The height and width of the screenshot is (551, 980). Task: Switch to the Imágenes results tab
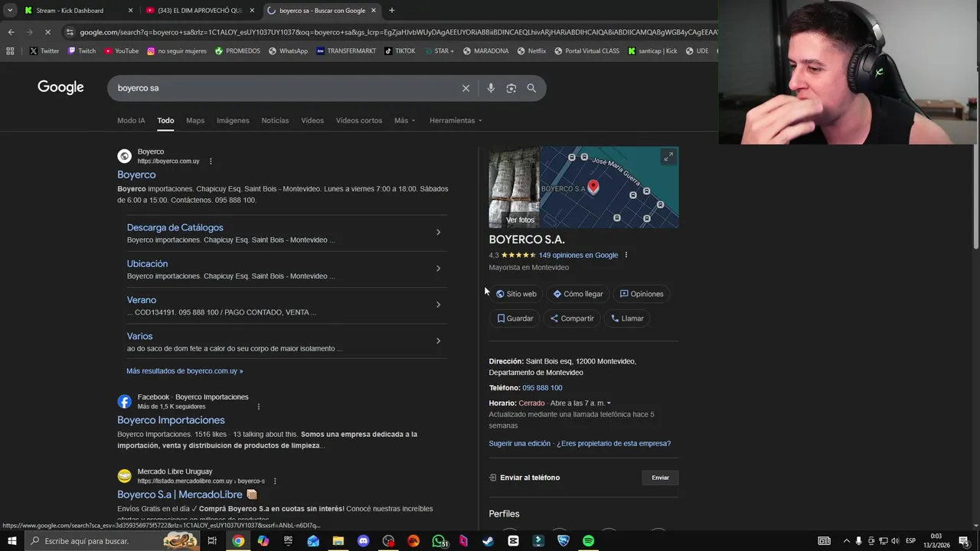[233, 120]
